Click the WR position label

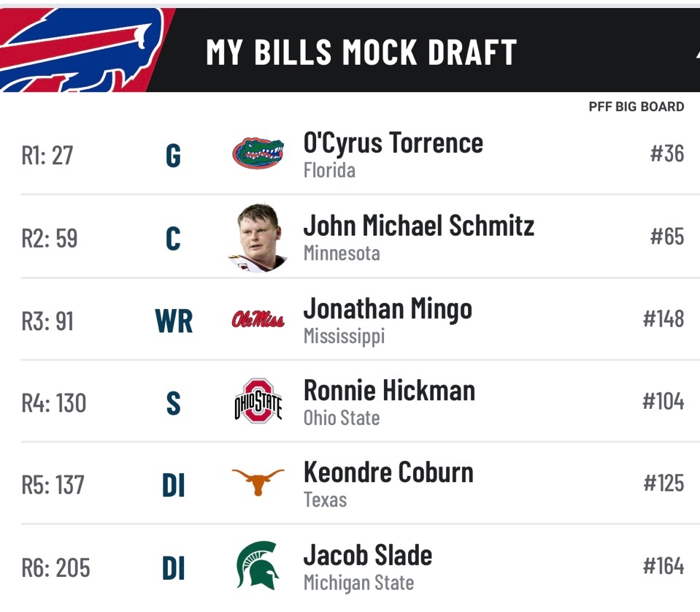(x=174, y=321)
